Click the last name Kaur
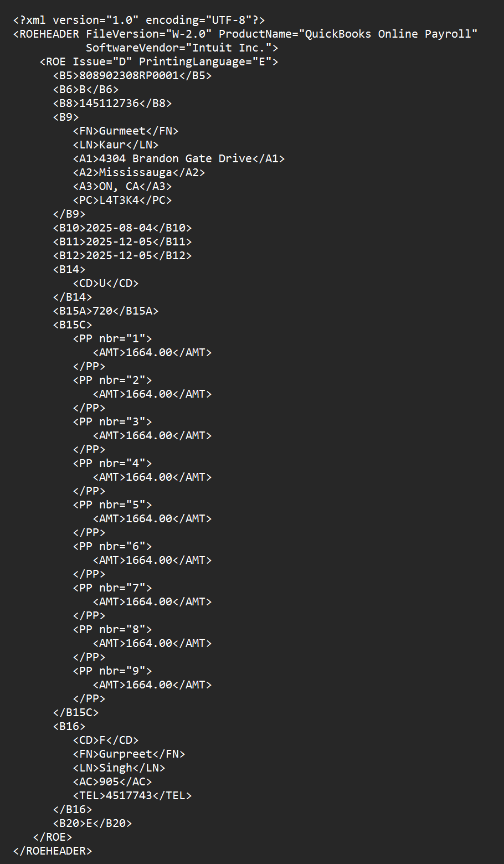 tap(112, 145)
